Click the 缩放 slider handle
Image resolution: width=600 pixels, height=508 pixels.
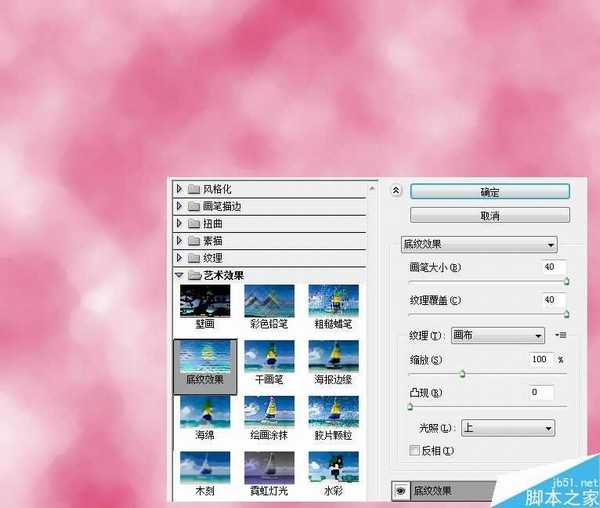point(462,373)
